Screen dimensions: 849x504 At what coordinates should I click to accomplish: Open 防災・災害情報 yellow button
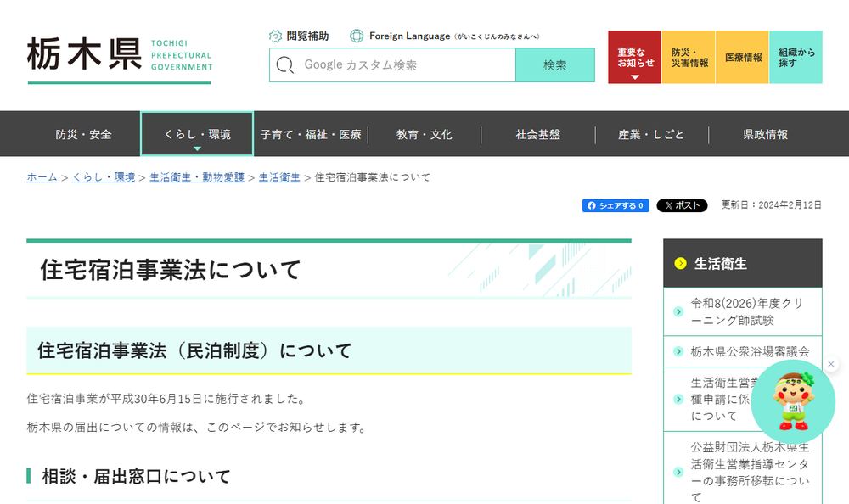[x=689, y=58]
